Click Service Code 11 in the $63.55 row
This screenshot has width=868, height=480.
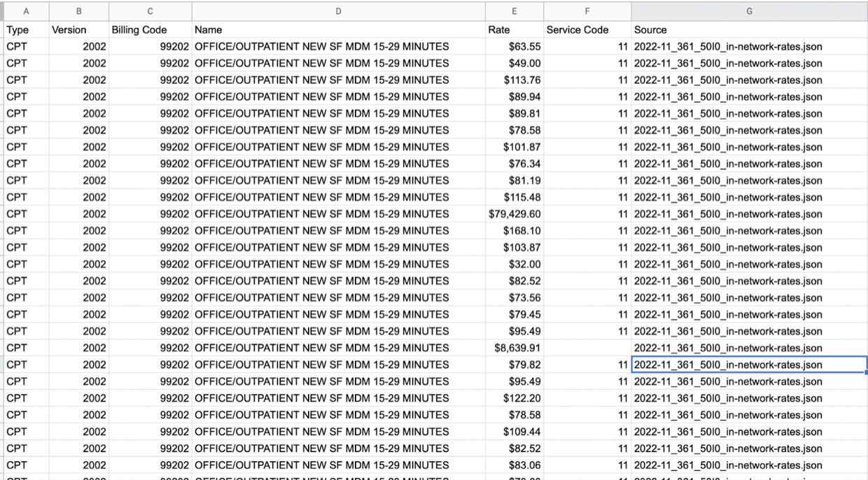point(587,47)
